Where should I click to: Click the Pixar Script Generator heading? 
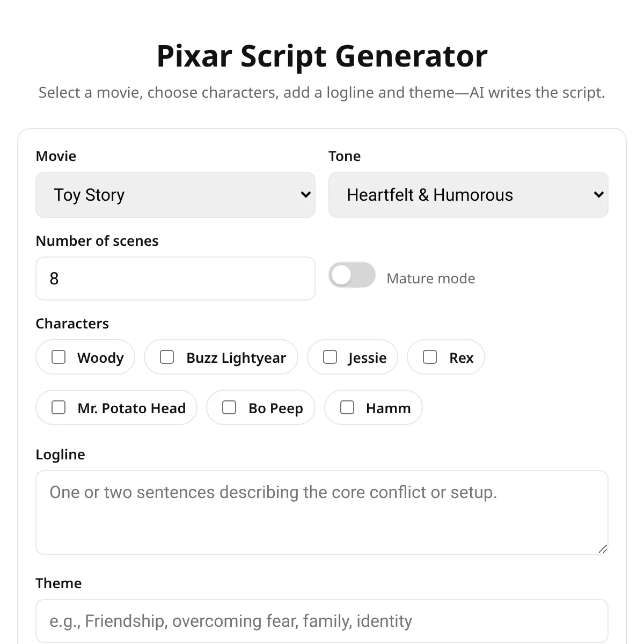322,56
